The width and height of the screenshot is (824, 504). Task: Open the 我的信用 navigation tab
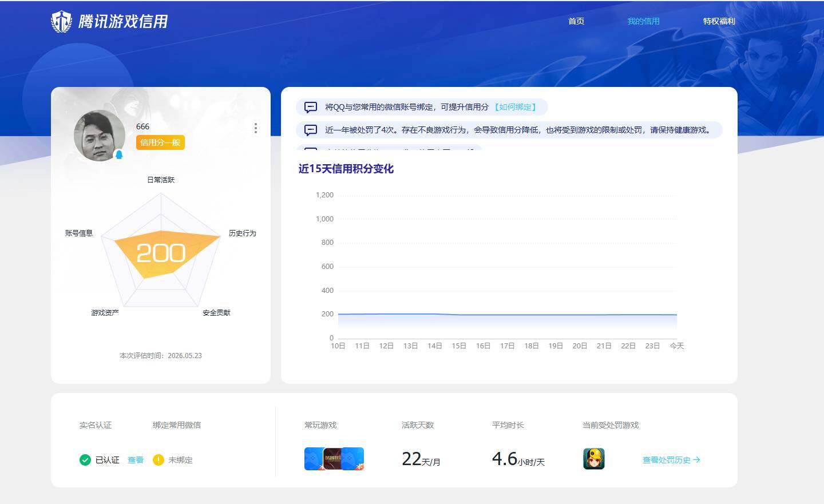point(643,21)
